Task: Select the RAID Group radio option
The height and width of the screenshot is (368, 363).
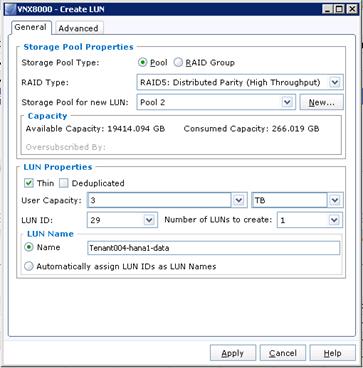Action: [178, 62]
